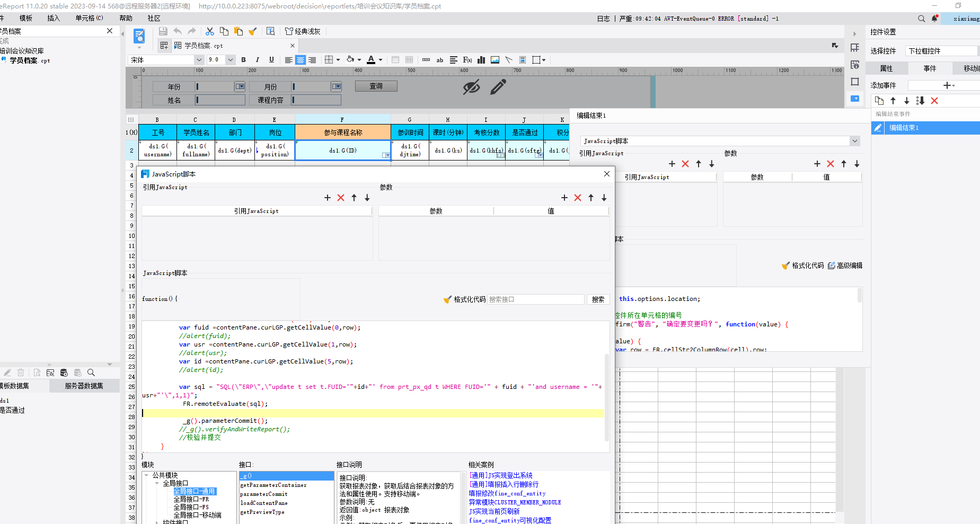The width and height of the screenshot is (980, 524).
Task: Open the 插入 menu
Action: pyautogui.click(x=54, y=18)
